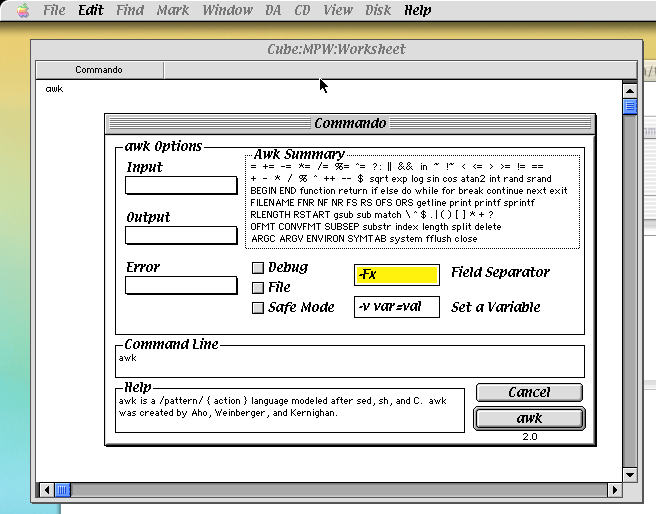This screenshot has width=656, height=514.
Task: Click the Help text about awk
Action: [282, 407]
